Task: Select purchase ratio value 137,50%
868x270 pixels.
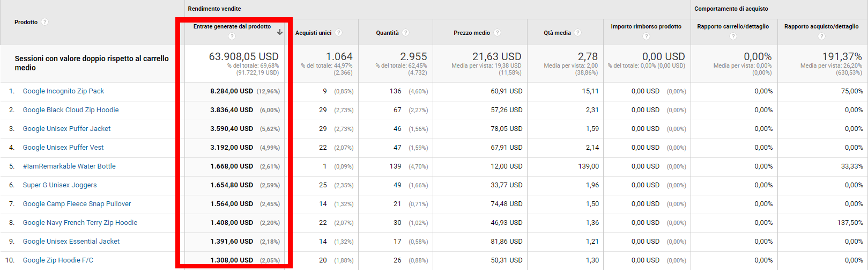Action: 850,223
